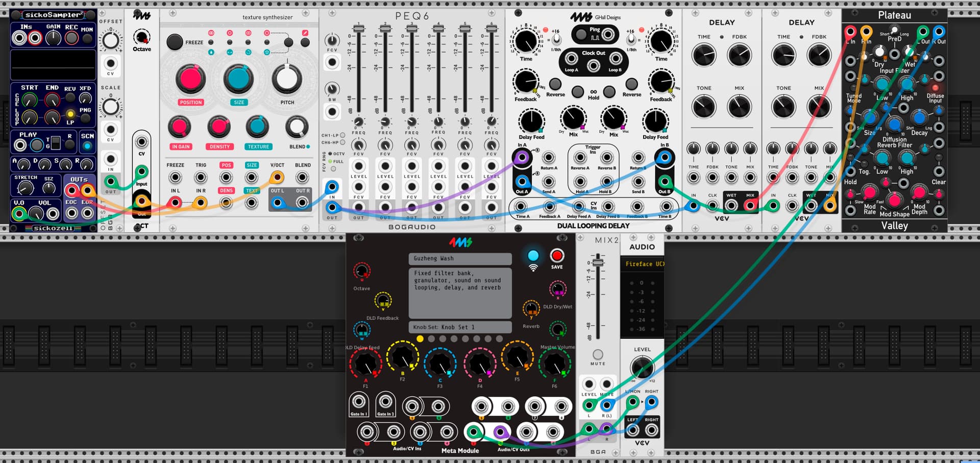Click the BW knob on PEQ6
The height and width of the screenshot is (463, 980).
[x=332, y=89]
